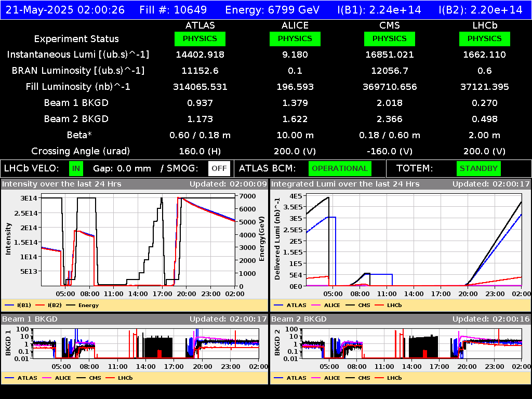Select CMS Beam 1 BKGD value 2.018

(x=390, y=103)
